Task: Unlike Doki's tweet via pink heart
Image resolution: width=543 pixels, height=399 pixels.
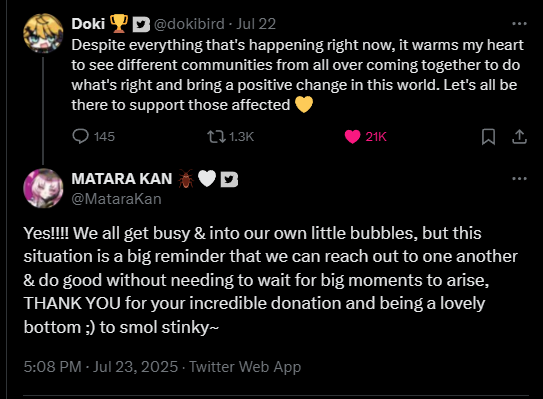Action: click(x=353, y=137)
